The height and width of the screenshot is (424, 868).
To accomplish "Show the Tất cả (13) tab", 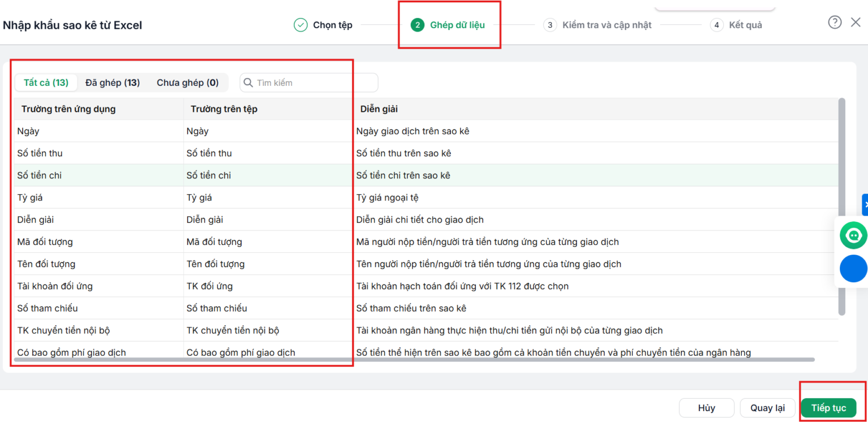I will point(46,82).
